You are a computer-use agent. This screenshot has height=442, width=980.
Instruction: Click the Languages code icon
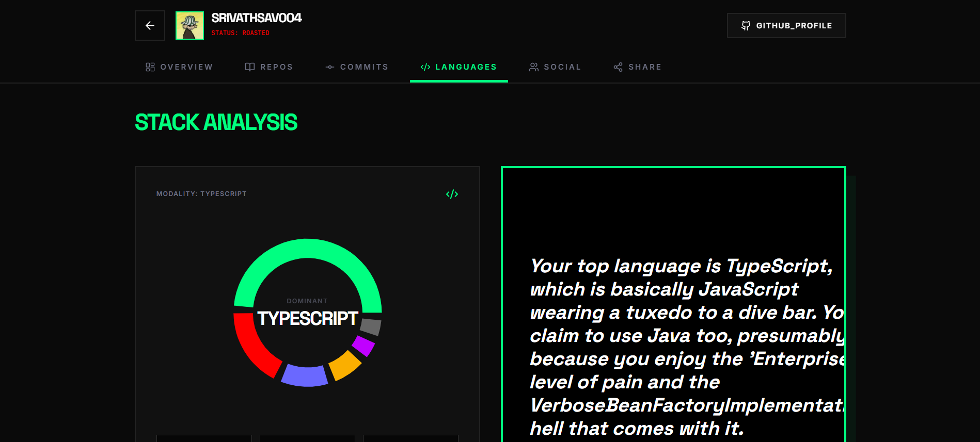pos(425,67)
